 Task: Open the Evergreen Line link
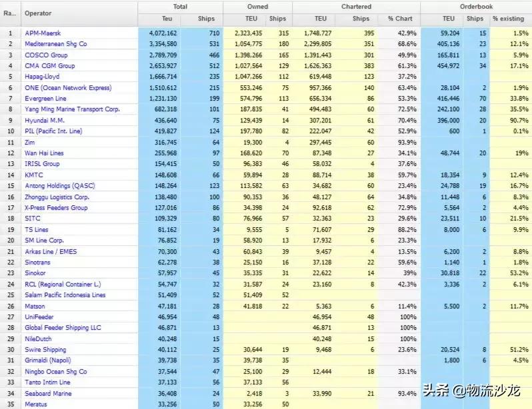click(x=45, y=99)
